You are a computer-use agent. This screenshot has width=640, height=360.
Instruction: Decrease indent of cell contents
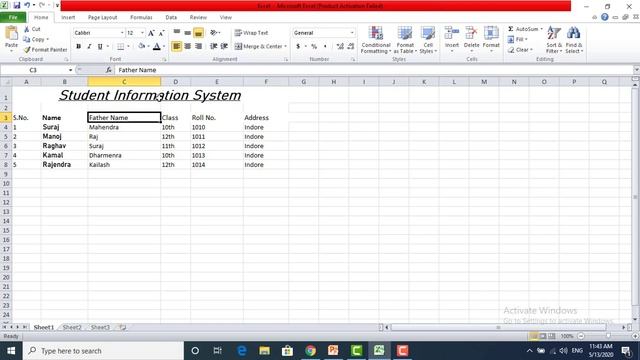213,46
